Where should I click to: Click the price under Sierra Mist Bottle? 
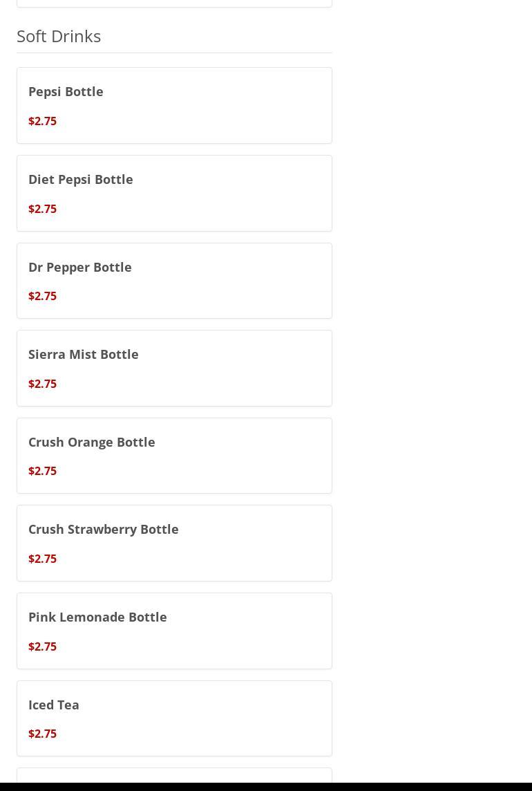42,384
